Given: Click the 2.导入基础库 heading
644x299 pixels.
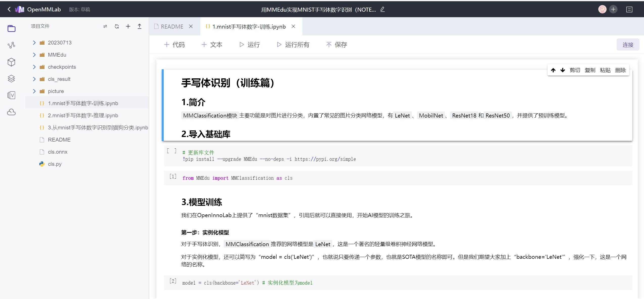Looking at the screenshot, I should pos(206,134).
